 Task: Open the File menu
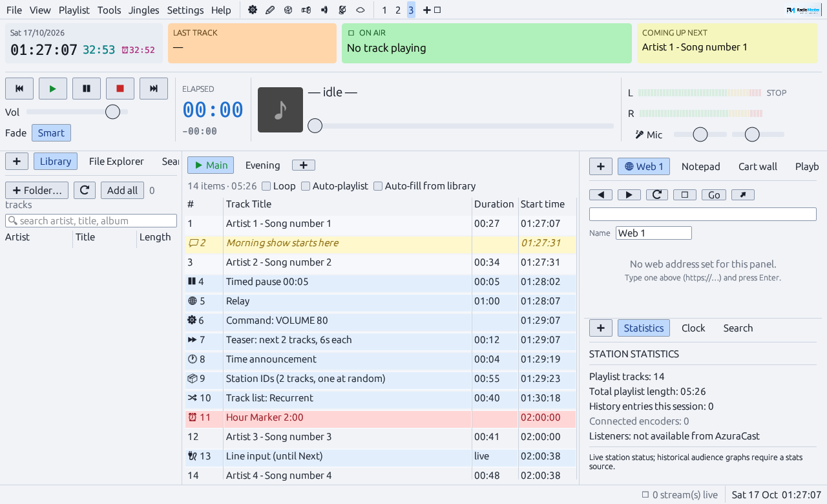point(14,10)
